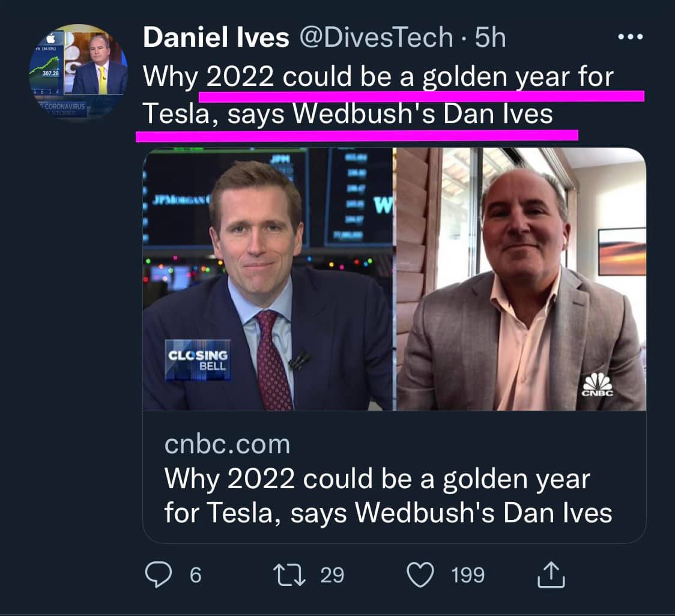The image size is (675, 616).
Task: Click the @DivesTech handle
Action: (376, 38)
